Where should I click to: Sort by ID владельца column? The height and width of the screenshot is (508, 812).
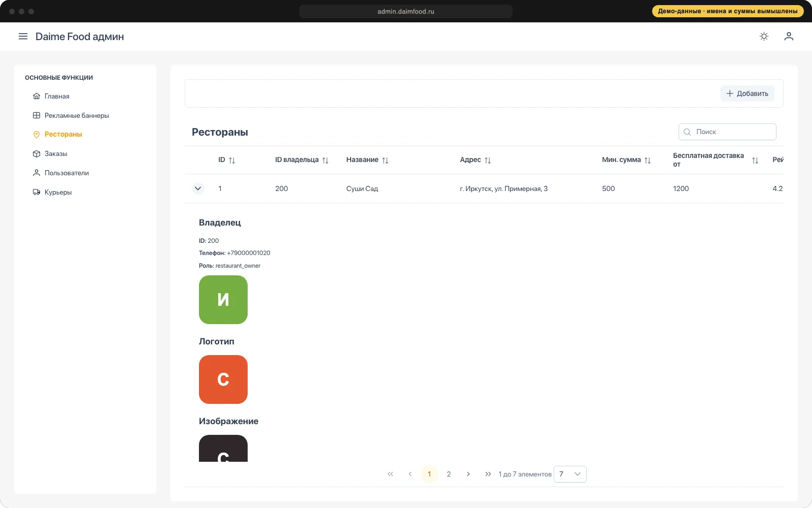click(325, 161)
